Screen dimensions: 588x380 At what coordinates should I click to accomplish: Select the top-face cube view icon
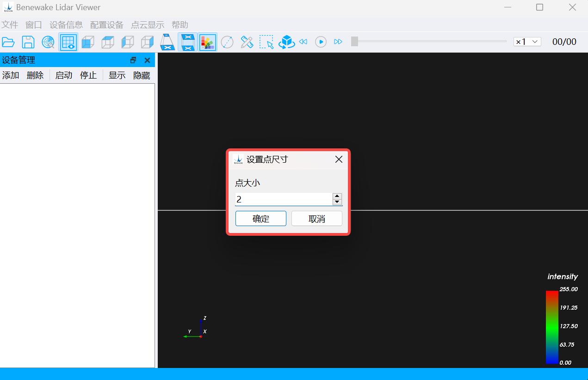click(x=108, y=42)
